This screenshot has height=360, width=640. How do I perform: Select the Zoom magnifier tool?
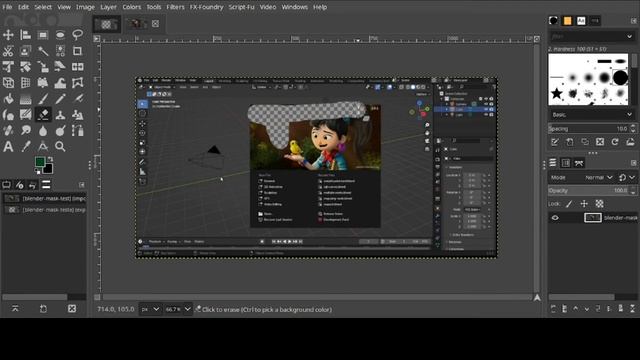point(60,147)
